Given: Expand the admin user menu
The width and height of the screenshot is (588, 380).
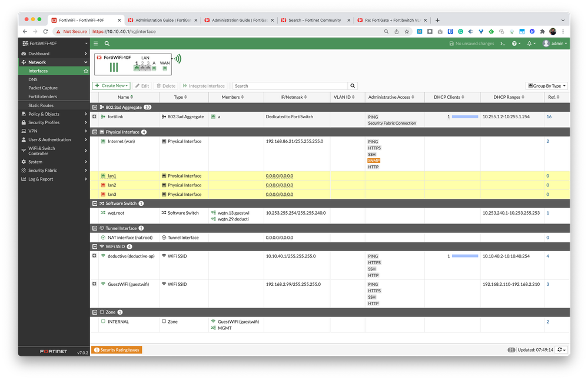Looking at the screenshot, I should click(554, 44).
